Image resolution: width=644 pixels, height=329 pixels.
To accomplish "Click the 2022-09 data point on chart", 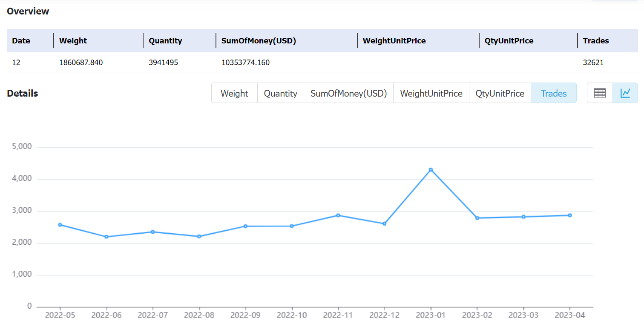I will (245, 226).
